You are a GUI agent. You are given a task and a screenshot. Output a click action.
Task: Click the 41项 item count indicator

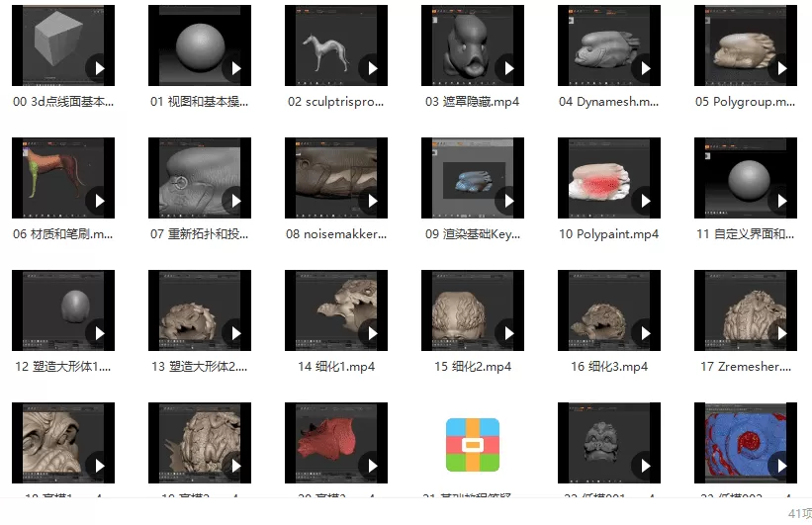pyautogui.click(x=799, y=513)
